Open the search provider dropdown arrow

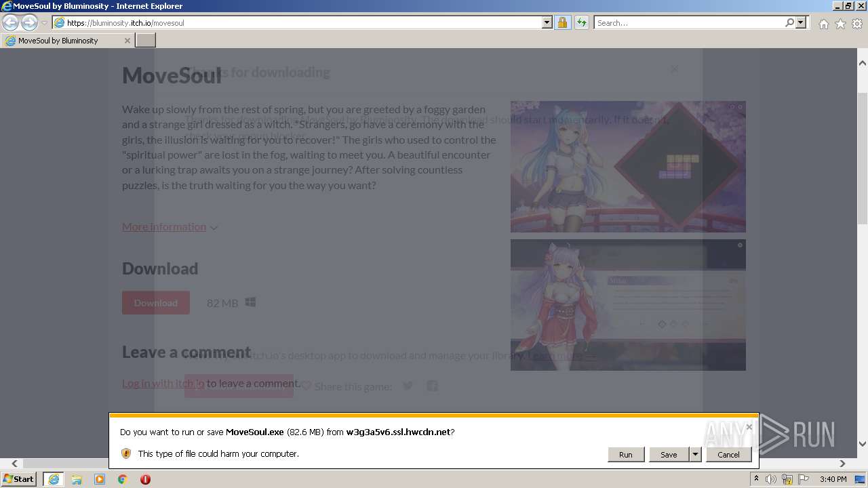801,22
